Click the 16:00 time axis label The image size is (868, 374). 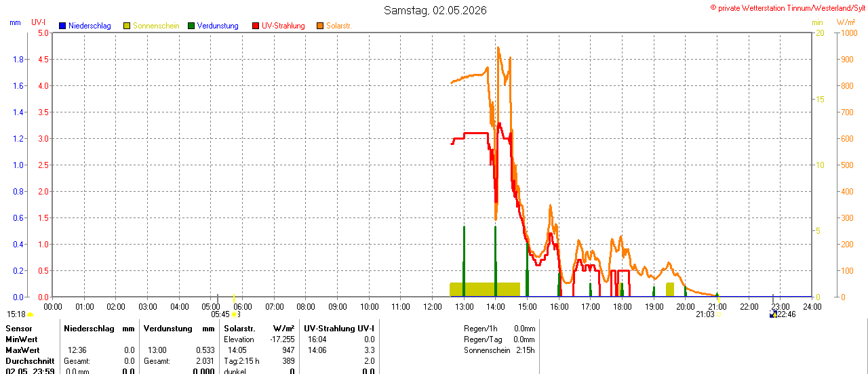[x=559, y=306]
